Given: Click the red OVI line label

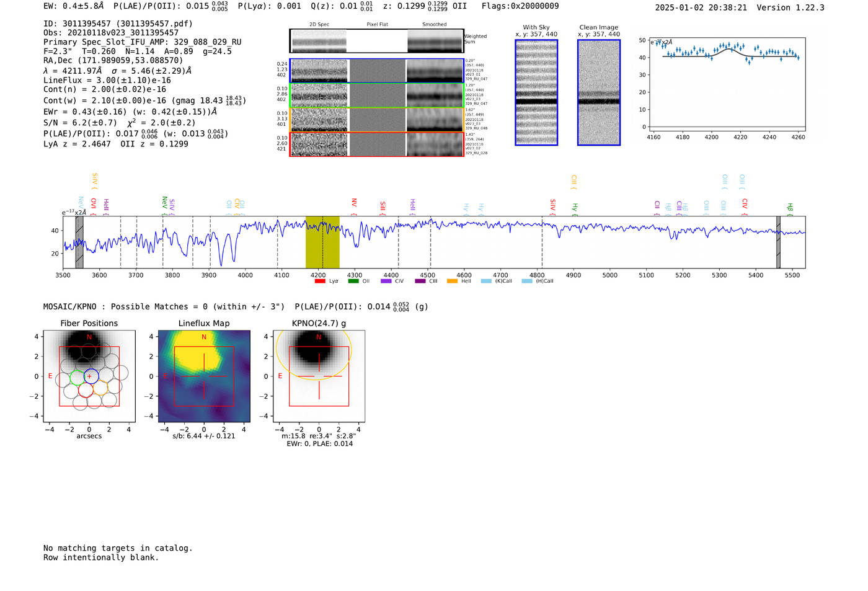Looking at the screenshot, I should (x=94, y=207).
